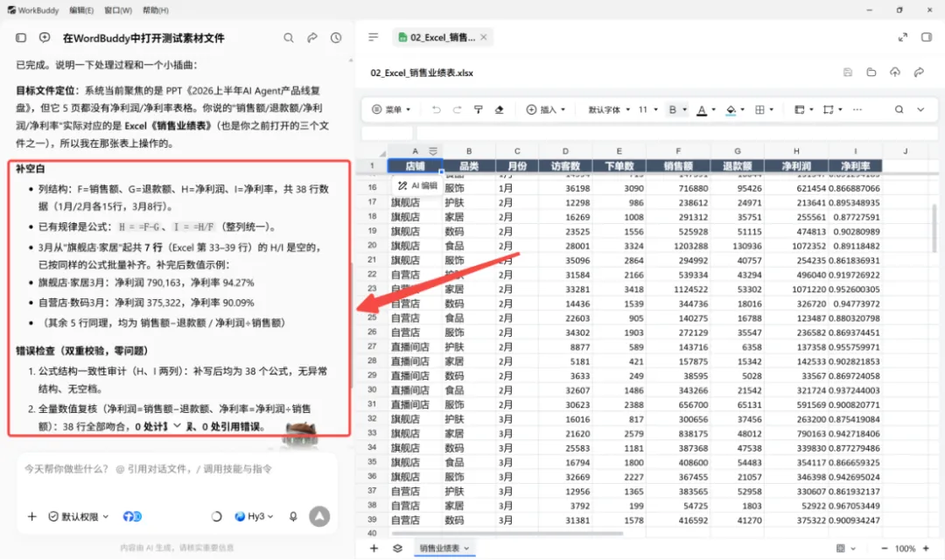Expand the font color dropdown arrow
The width and height of the screenshot is (945, 560).
(714, 109)
